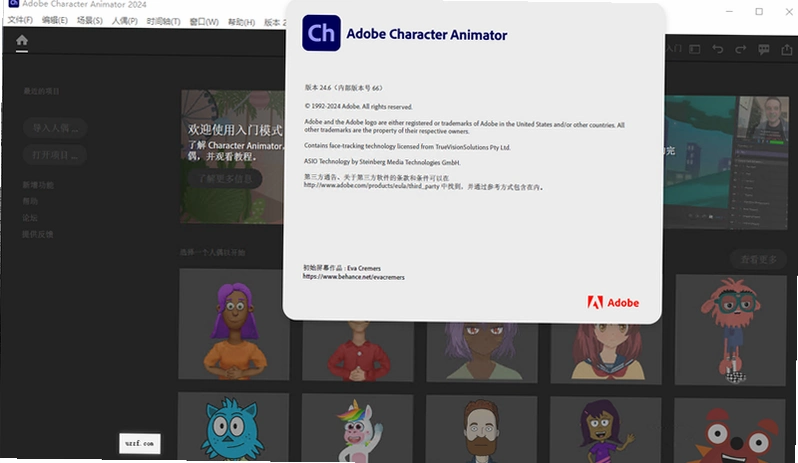Open the feedback speech bubble icon

pyautogui.click(x=763, y=49)
